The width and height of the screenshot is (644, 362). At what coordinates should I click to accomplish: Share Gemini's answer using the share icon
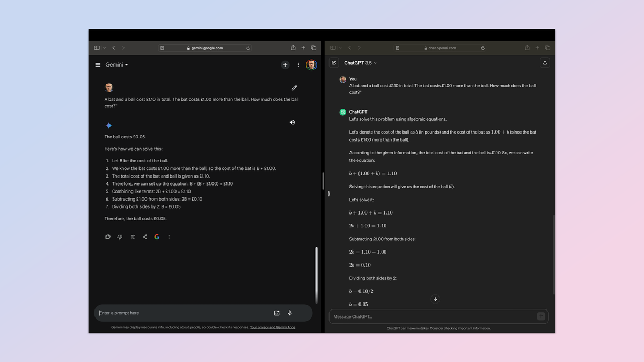pyautogui.click(x=144, y=237)
